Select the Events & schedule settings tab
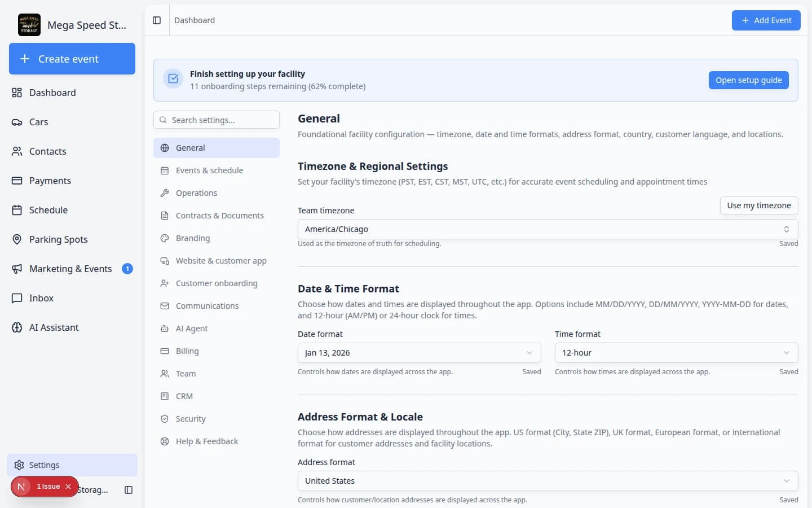812x508 pixels. point(217,170)
